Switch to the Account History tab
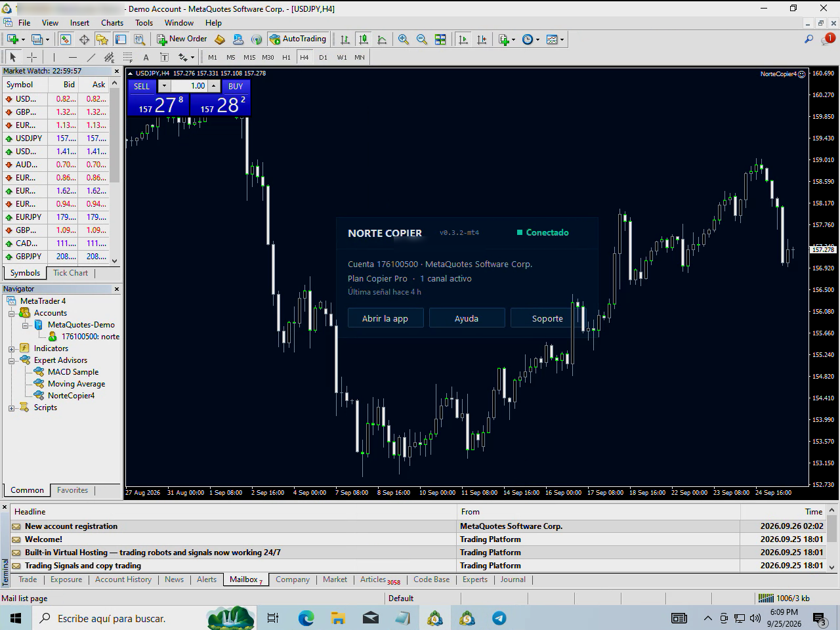Image resolution: width=840 pixels, height=630 pixels. [123, 579]
